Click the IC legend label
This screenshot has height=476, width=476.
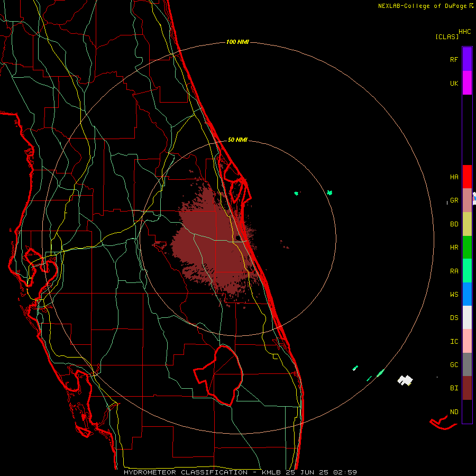[454, 342]
